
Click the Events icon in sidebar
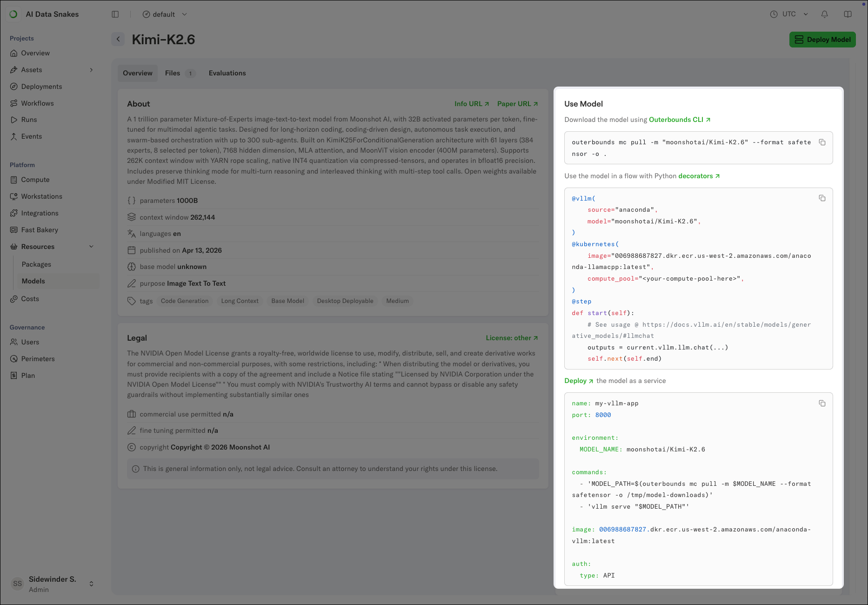(14, 136)
